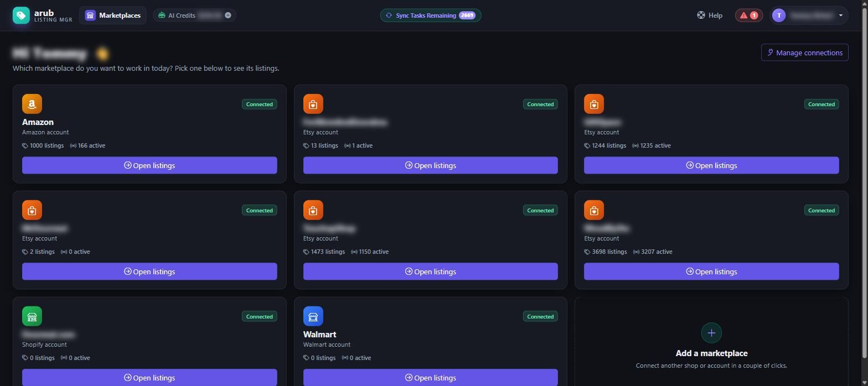Click the Add a marketplace heading
Image resolution: width=868 pixels, height=386 pixels.
711,353
